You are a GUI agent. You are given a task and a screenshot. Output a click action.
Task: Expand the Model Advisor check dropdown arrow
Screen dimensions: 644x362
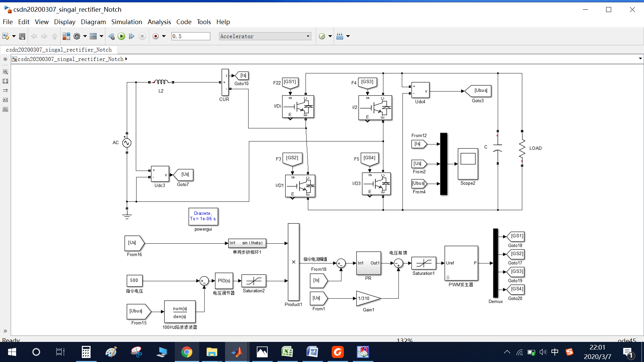tap(330, 36)
